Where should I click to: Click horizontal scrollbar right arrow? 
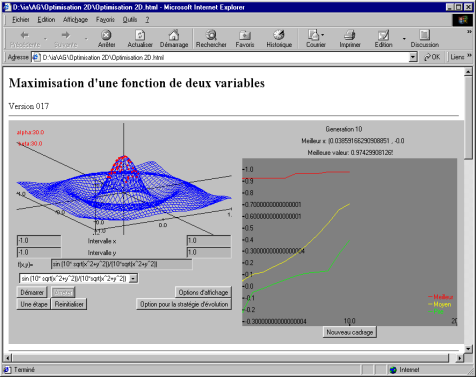pos(460,358)
